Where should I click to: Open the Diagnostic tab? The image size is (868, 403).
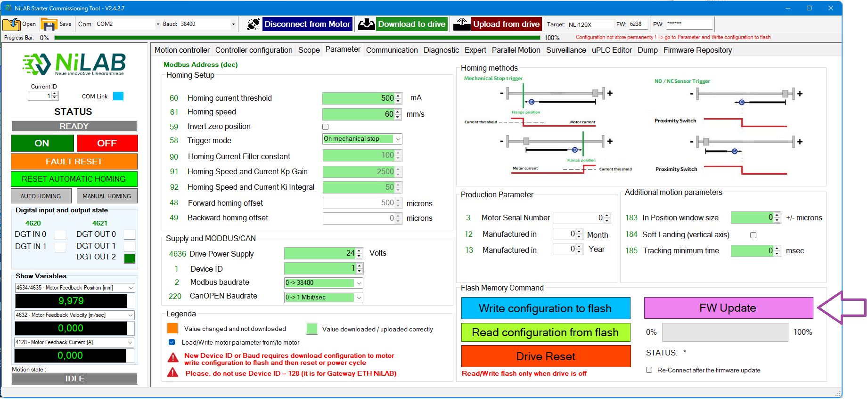pyautogui.click(x=441, y=50)
